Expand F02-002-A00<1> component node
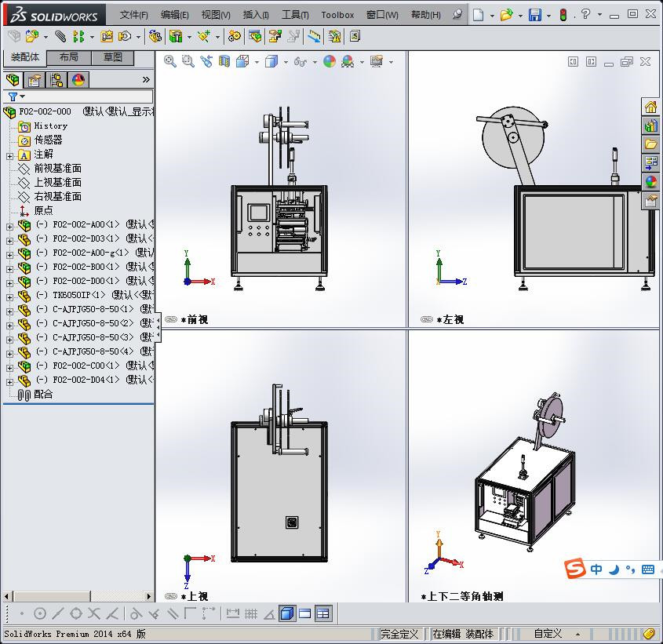 click(9, 227)
